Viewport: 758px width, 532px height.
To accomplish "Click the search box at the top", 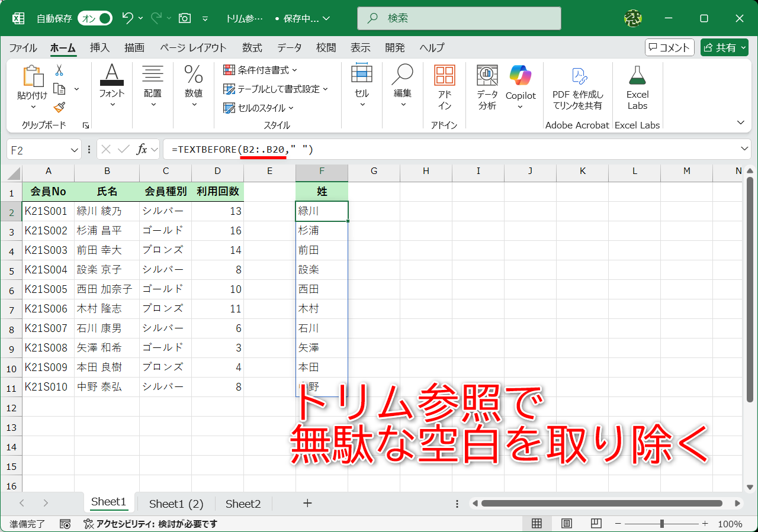I will (x=458, y=18).
